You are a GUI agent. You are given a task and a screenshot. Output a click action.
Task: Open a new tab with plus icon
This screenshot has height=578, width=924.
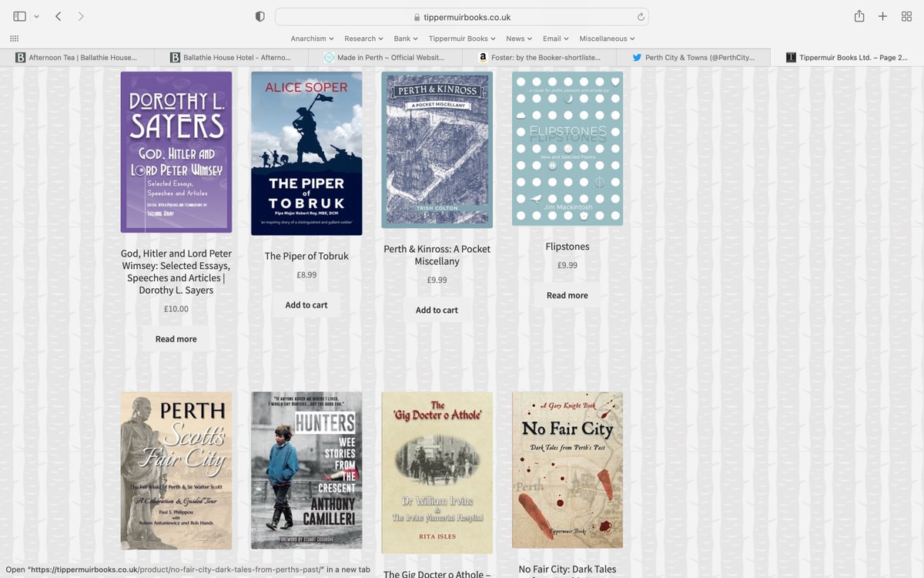click(x=883, y=16)
